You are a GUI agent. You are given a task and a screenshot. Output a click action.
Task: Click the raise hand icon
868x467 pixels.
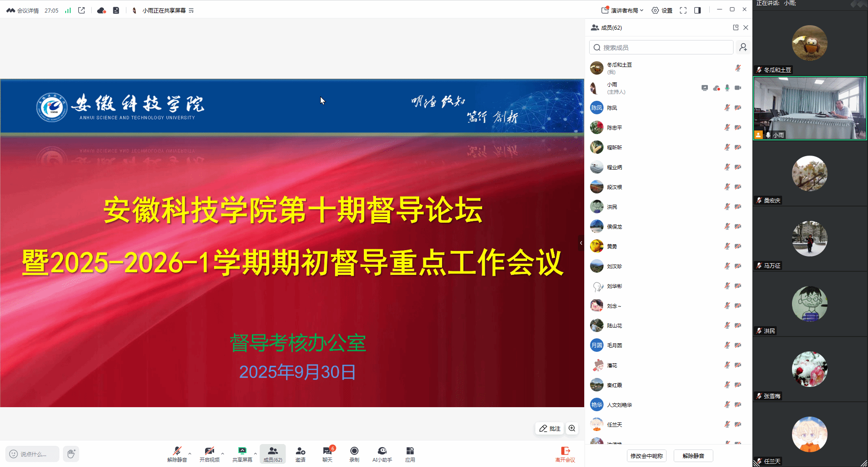click(71, 454)
